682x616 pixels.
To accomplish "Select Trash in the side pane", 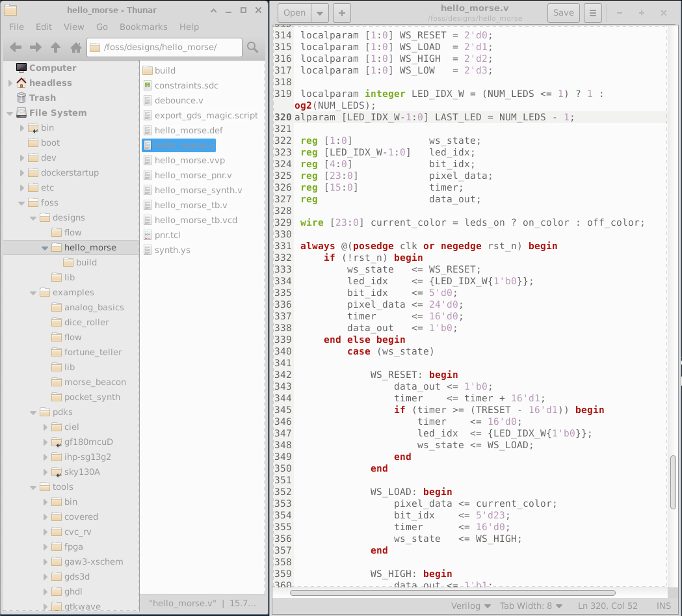I will click(x=42, y=98).
